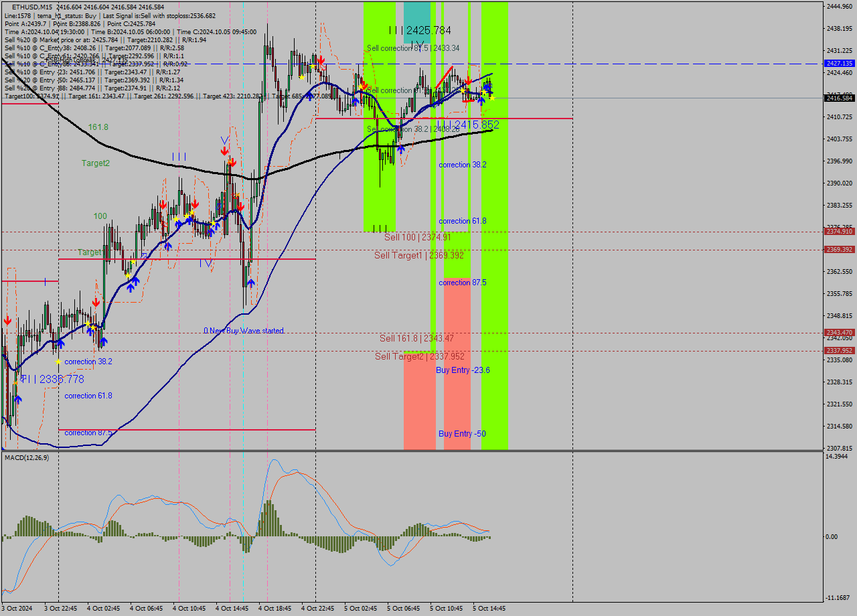Click the '4 Oct 02:45' time axis label
Screen dimensions: 857x616
click(104, 609)
